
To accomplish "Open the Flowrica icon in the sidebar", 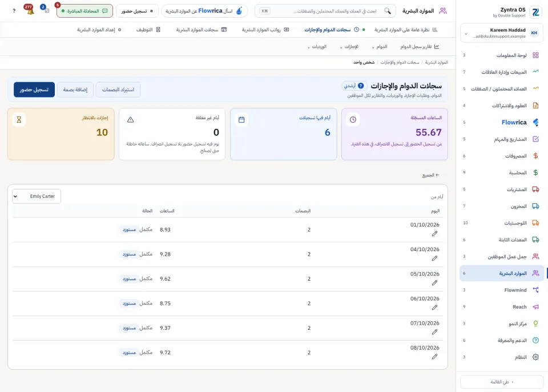I will (535, 122).
